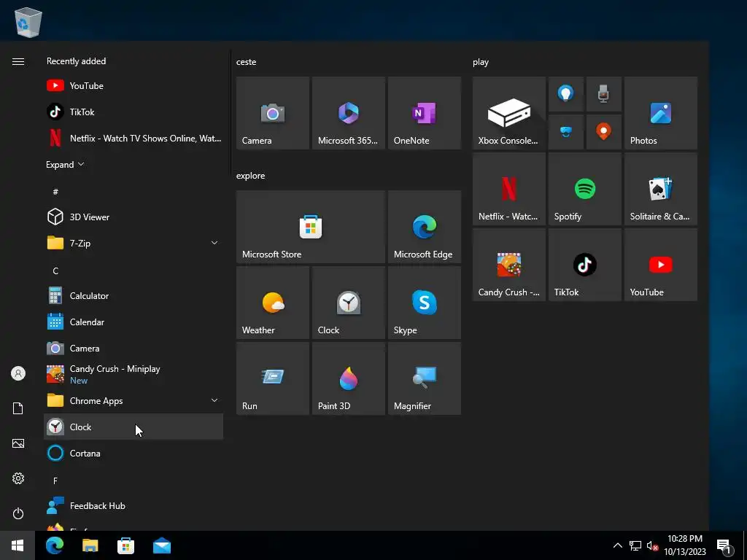Open the YouTube tile in the play group
The height and width of the screenshot is (560, 747).
point(661,264)
